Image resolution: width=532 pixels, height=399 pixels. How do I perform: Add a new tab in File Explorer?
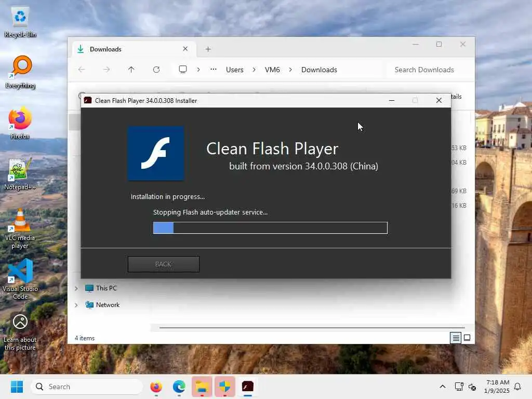click(208, 49)
